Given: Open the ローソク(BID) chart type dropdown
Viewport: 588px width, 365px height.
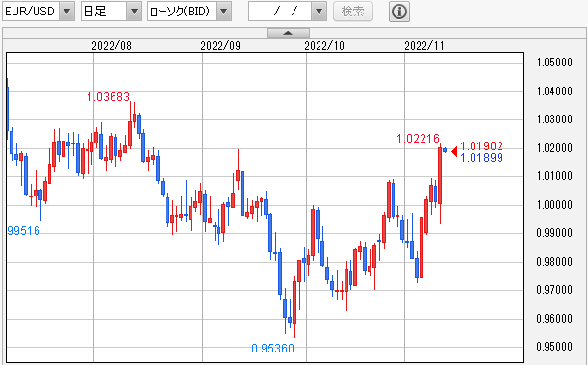Looking at the screenshot, I should click(190, 12).
